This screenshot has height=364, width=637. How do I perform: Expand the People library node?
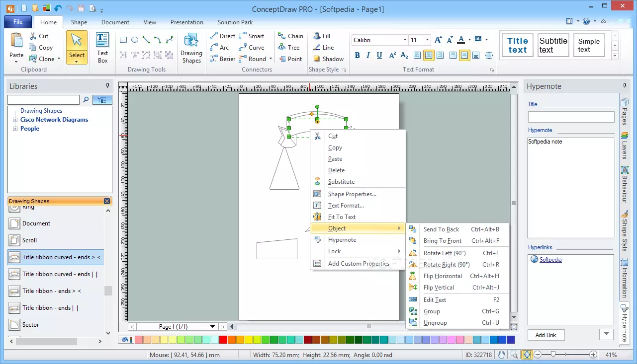pos(15,129)
